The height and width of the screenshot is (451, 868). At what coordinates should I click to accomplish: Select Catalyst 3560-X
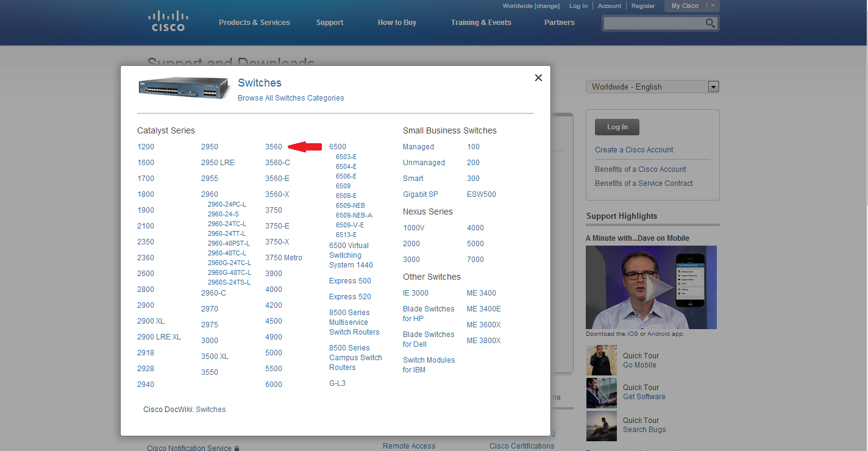click(277, 194)
